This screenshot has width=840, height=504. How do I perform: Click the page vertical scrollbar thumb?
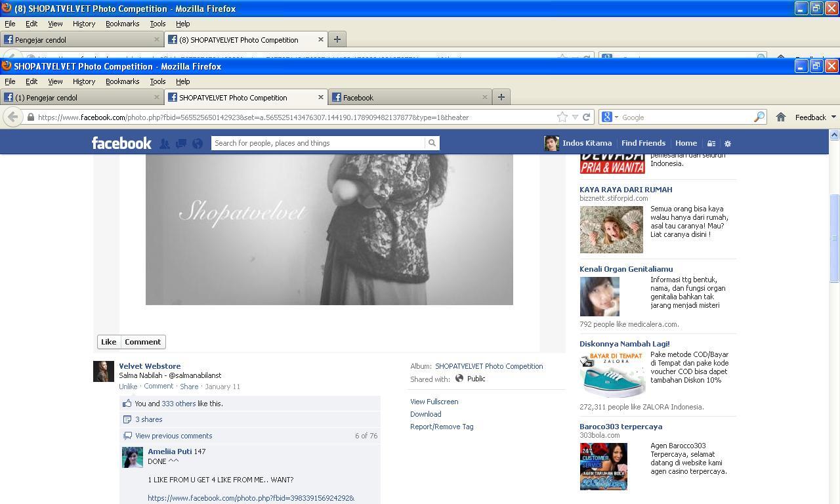click(834, 239)
